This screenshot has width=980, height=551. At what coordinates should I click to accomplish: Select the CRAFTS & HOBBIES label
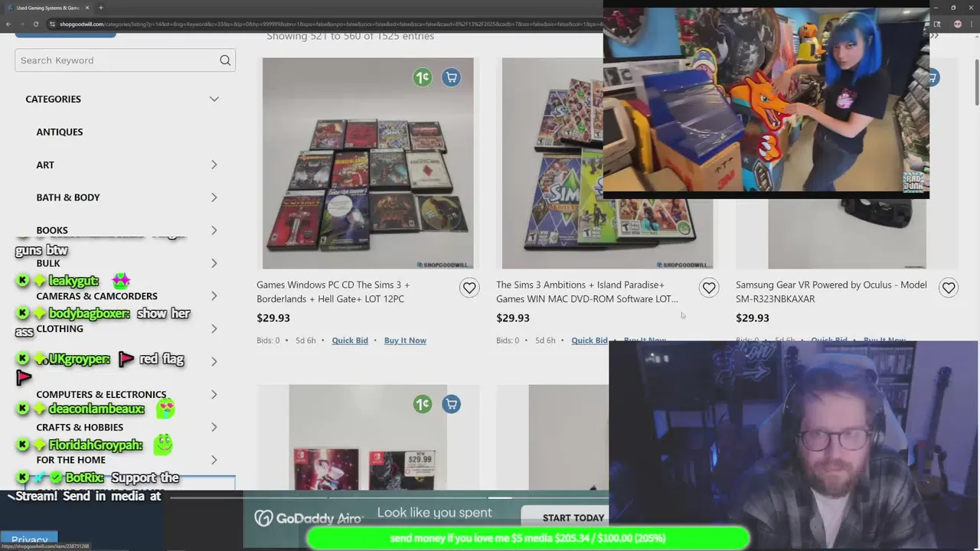coord(80,427)
